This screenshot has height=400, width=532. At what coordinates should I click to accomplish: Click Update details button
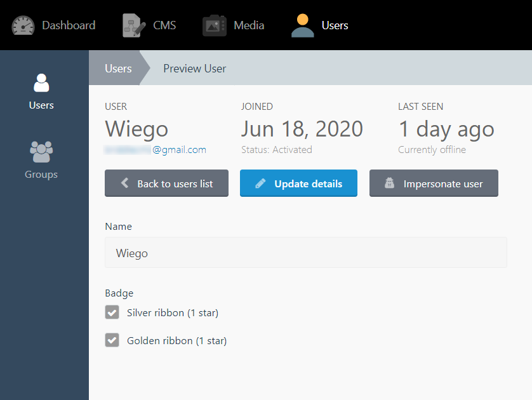[x=298, y=183]
